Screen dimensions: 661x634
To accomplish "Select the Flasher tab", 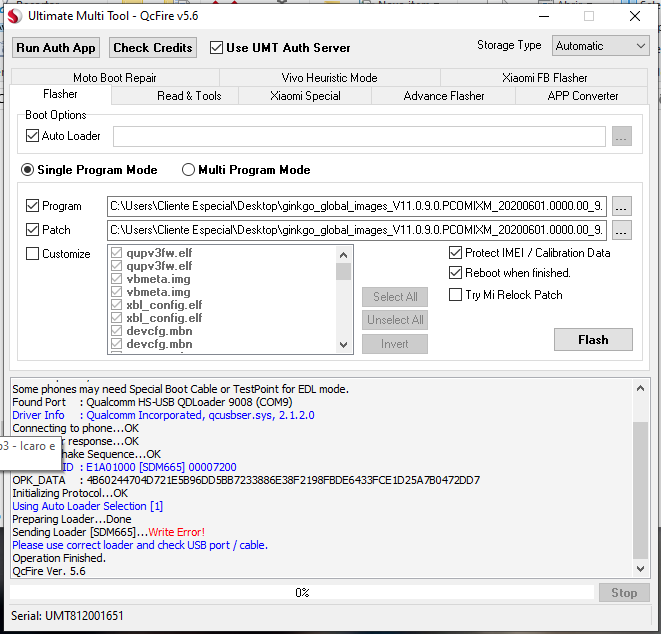I will click(60, 94).
